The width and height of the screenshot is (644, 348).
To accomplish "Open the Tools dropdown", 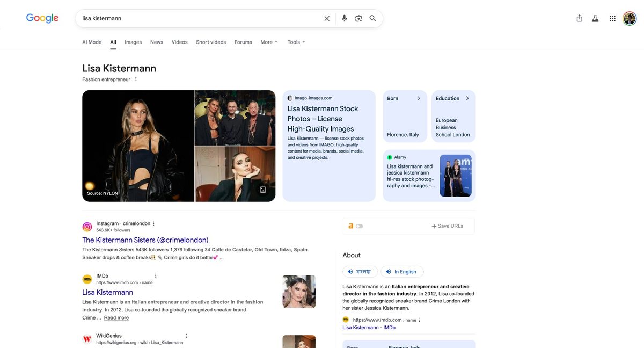I will 296,42.
